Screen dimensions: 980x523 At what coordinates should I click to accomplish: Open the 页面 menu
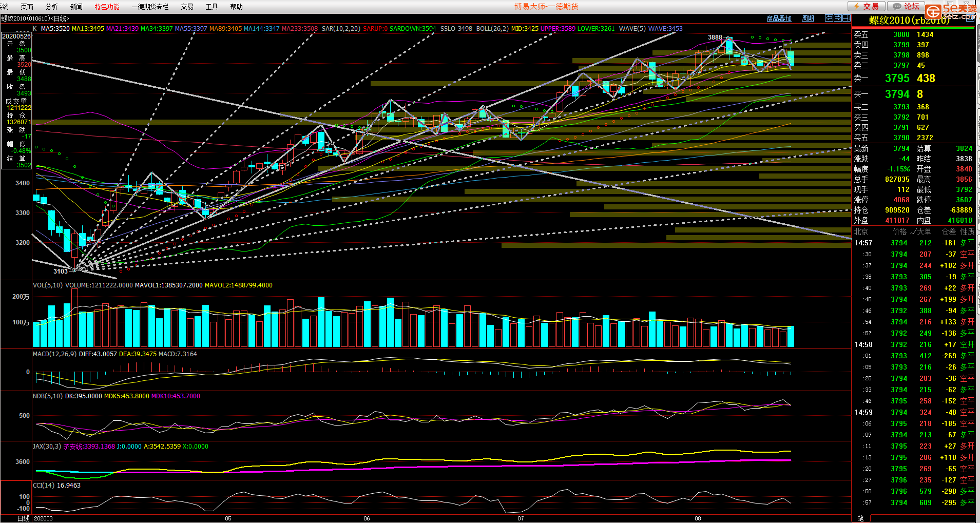[27, 7]
